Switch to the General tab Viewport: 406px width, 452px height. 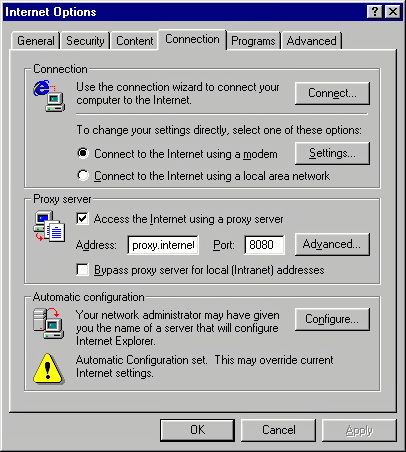click(x=36, y=41)
